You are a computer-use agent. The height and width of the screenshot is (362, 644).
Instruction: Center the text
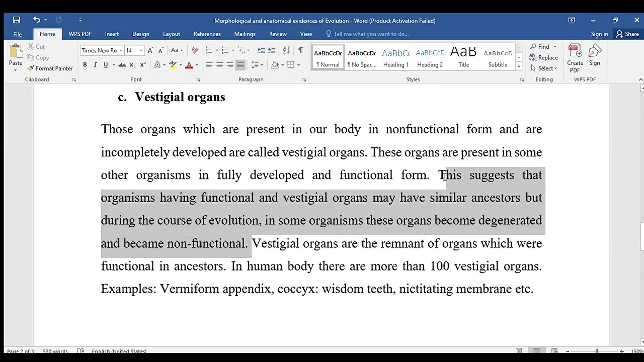(x=220, y=65)
